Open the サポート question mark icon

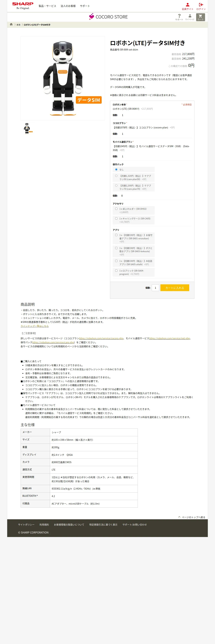pos(179,17)
